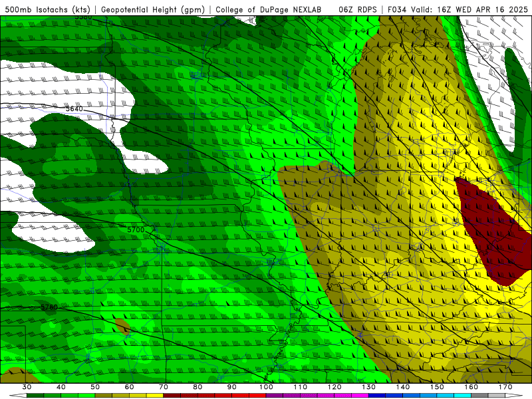
Task: Click the 60 value on the color scale
Action: pyautogui.click(x=129, y=387)
